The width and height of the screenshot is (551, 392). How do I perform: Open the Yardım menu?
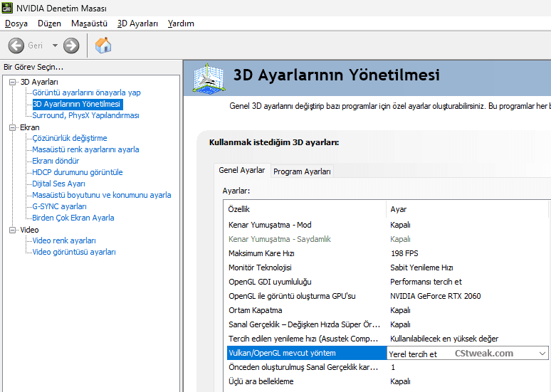point(181,23)
